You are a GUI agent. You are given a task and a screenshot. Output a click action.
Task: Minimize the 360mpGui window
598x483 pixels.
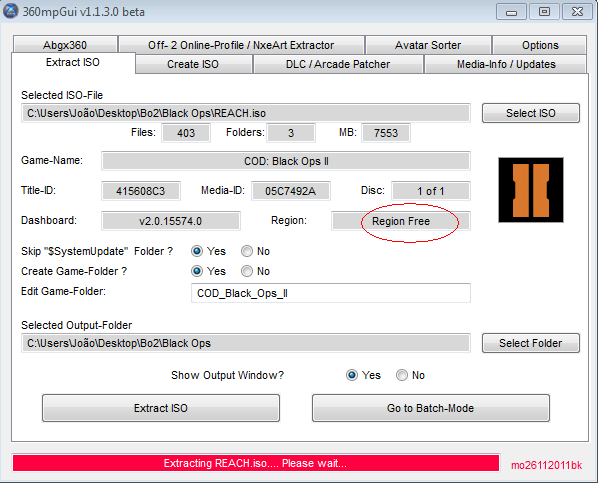coord(511,12)
